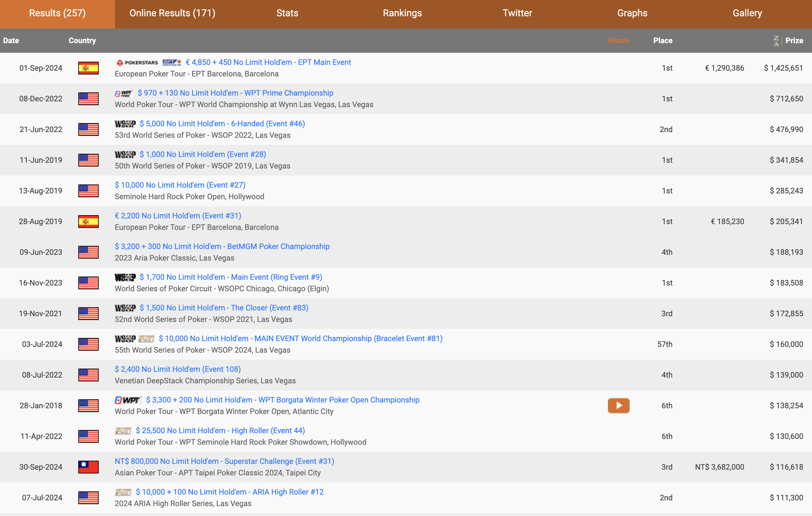Open the Rankings tab
The image size is (812, 516).
(402, 13)
